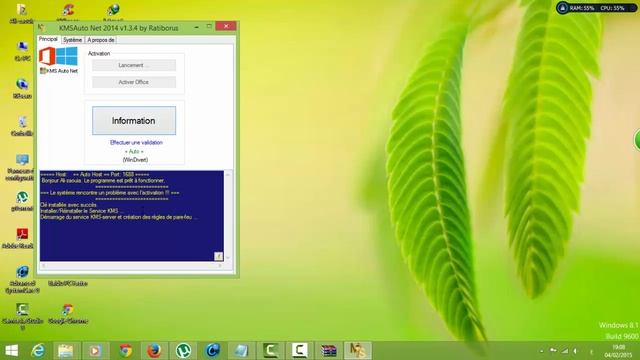640x360 pixels.
Task: Click the (WinDivert) label
Action: point(135,160)
